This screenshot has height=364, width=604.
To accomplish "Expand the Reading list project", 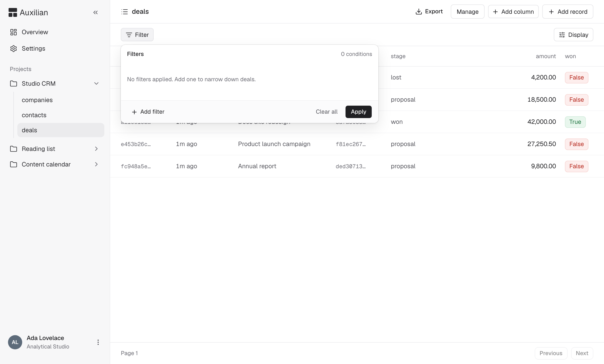I will (x=96, y=149).
